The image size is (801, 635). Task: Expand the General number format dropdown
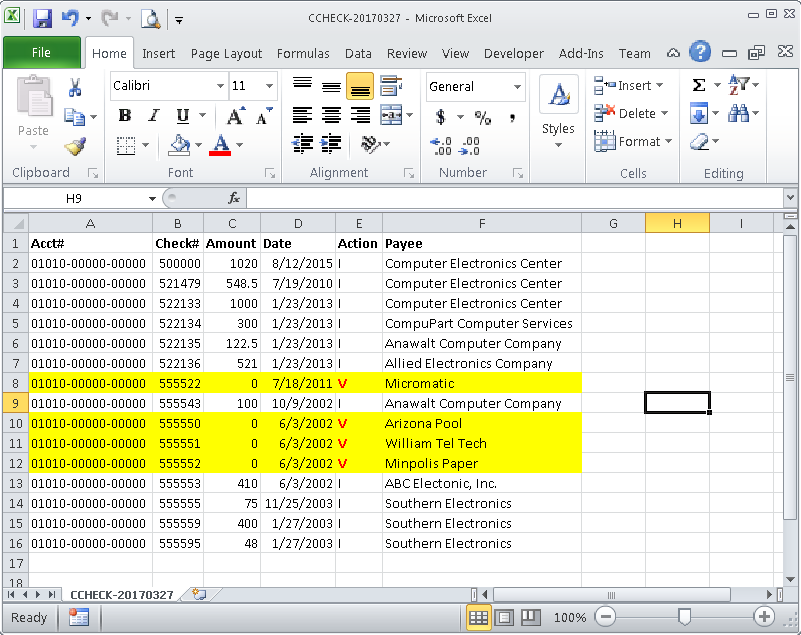[517, 87]
